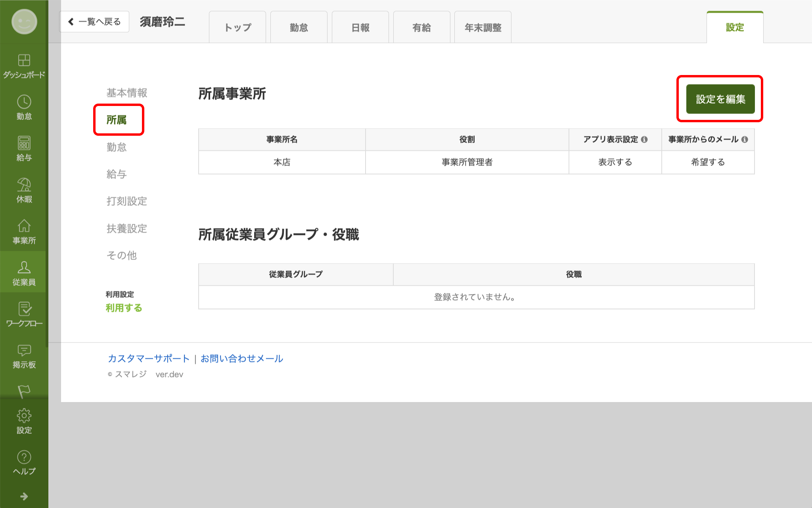Expand sidebar with bottom arrow icon
Viewport: 812px width, 508px height.
[x=24, y=496]
